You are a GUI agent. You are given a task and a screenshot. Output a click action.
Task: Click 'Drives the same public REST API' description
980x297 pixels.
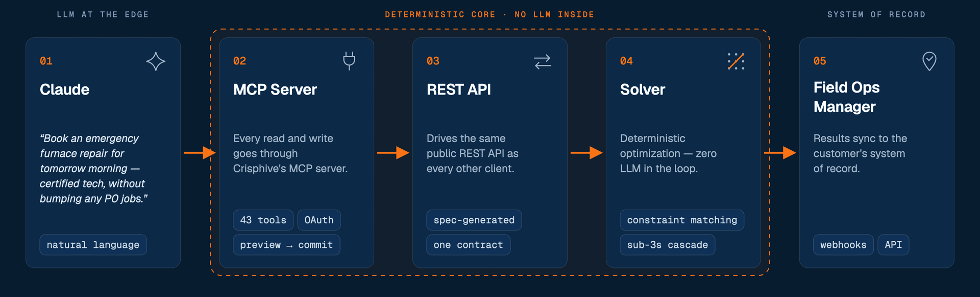pyautogui.click(x=473, y=153)
